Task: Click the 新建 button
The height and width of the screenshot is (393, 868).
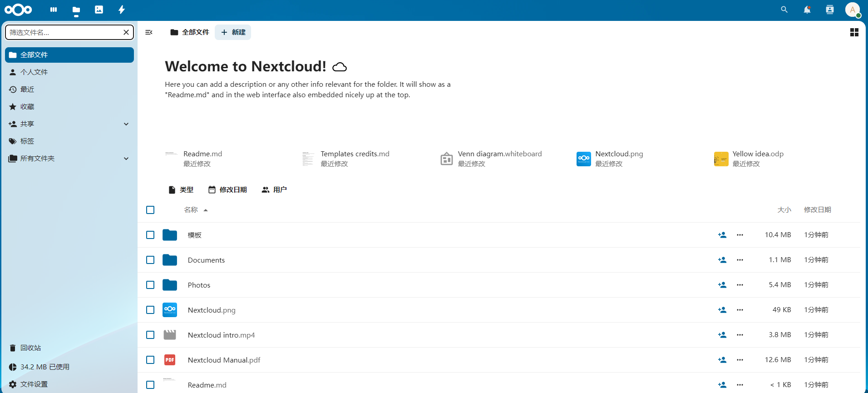Action: tap(233, 32)
